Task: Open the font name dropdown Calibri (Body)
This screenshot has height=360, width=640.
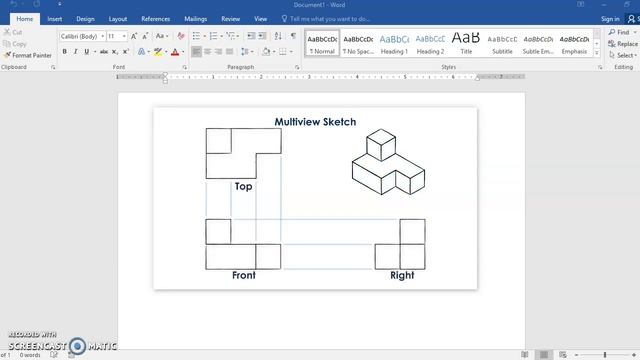Action: pyautogui.click(x=102, y=36)
